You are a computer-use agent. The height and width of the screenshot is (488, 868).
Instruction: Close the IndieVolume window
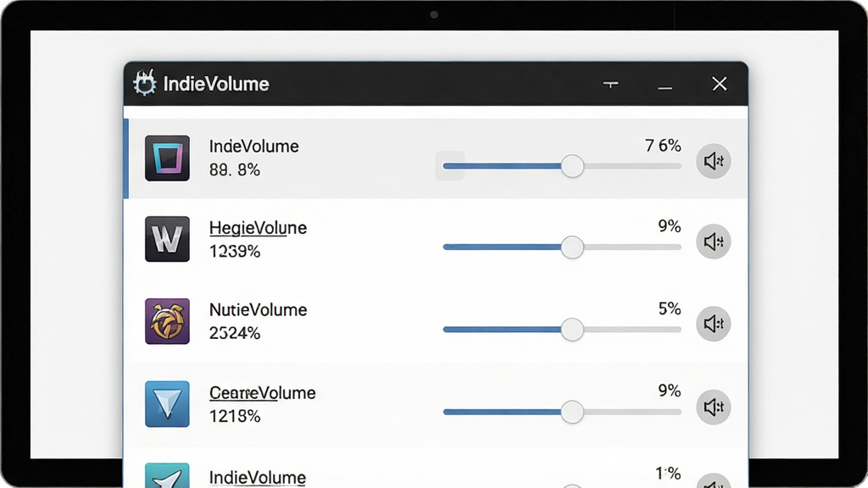(x=719, y=84)
